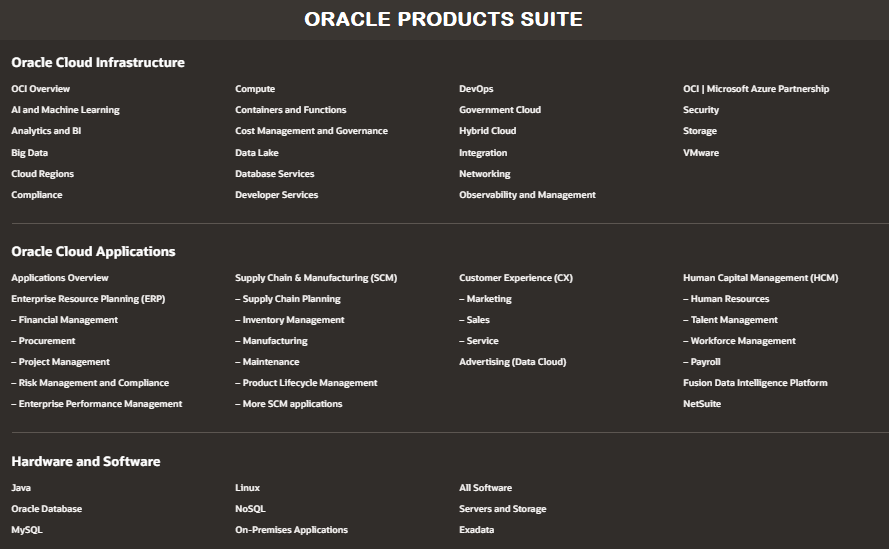Select AI and Machine Learning

[65, 110]
